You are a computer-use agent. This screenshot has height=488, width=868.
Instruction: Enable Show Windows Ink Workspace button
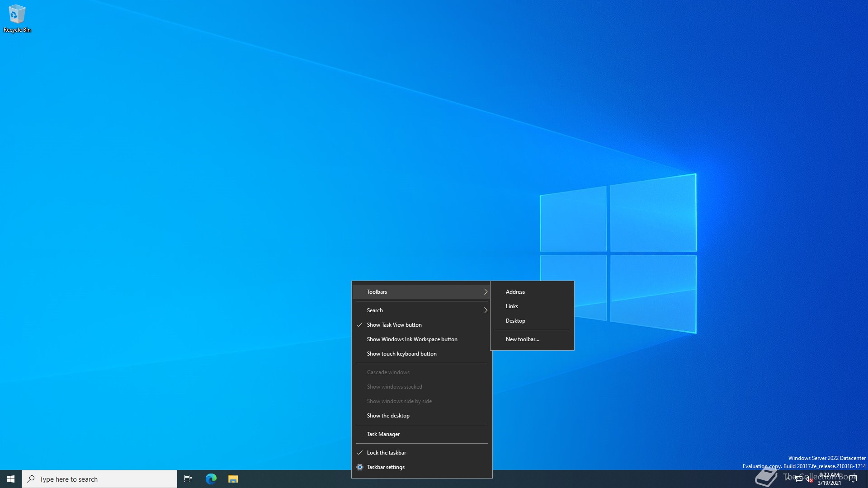412,339
